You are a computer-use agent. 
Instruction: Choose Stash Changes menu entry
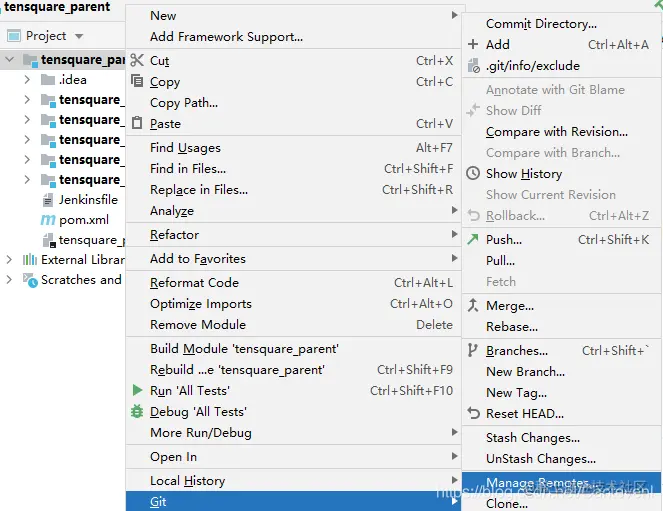coord(562,437)
